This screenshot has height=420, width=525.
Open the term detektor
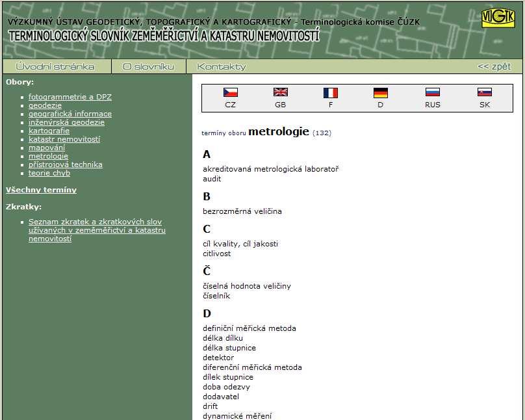coord(218,358)
